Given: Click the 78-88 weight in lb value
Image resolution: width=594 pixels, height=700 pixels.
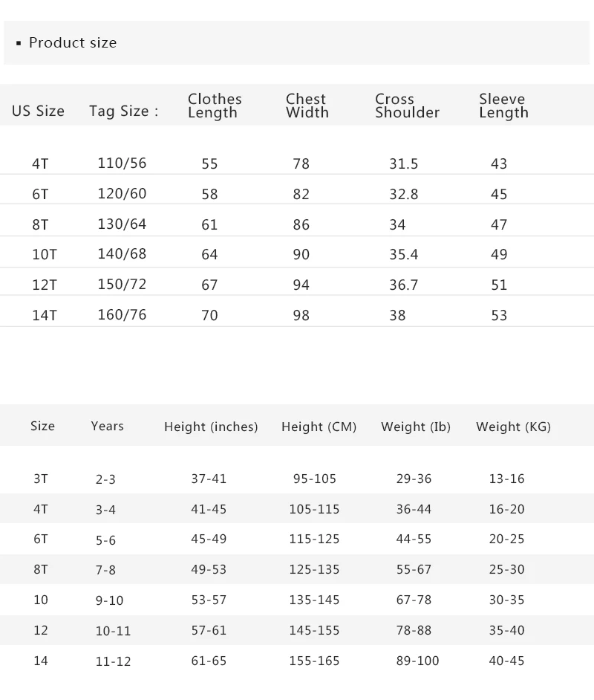Looking at the screenshot, I should point(414,630).
